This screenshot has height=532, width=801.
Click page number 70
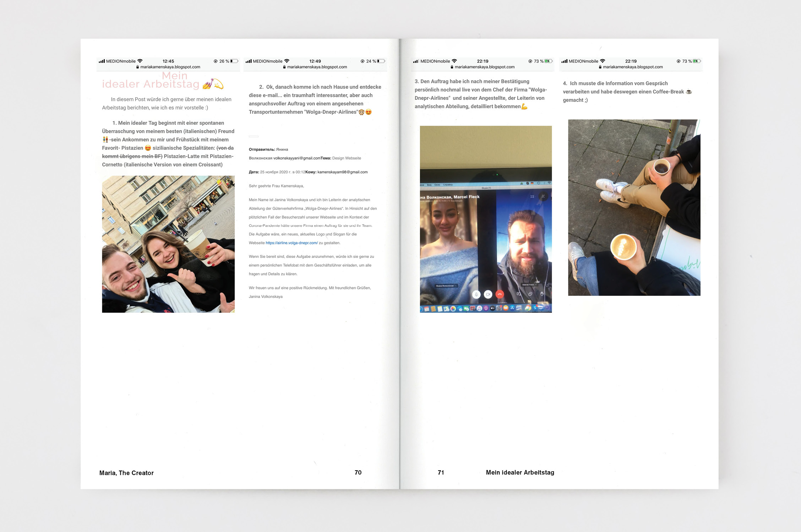(358, 472)
